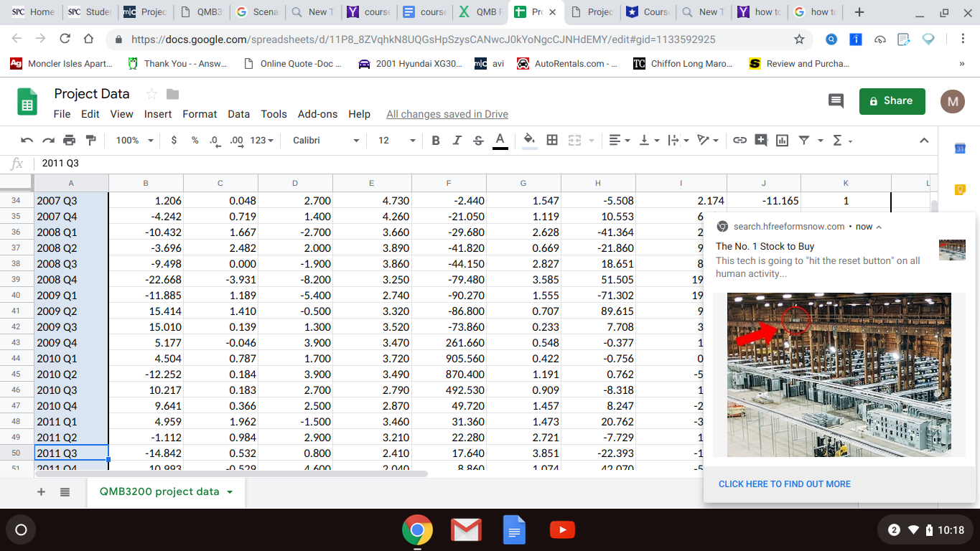Open text rotation dropdown

tap(708, 141)
